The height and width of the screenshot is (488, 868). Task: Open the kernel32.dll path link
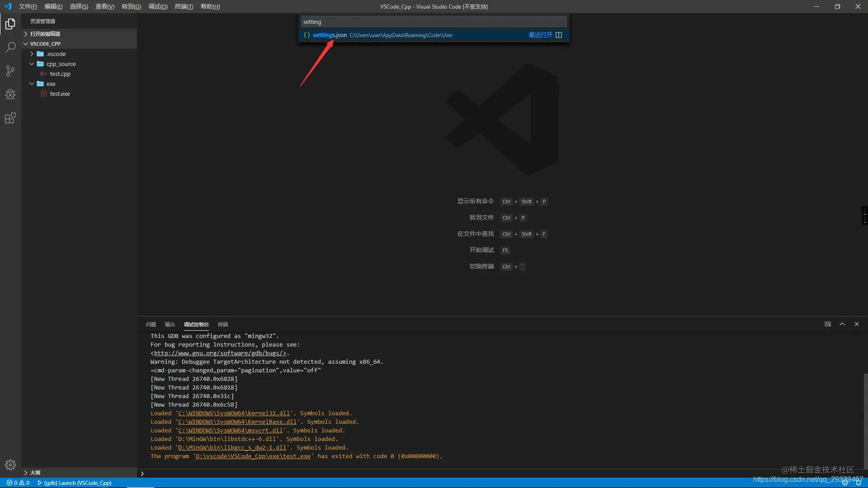(234, 413)
